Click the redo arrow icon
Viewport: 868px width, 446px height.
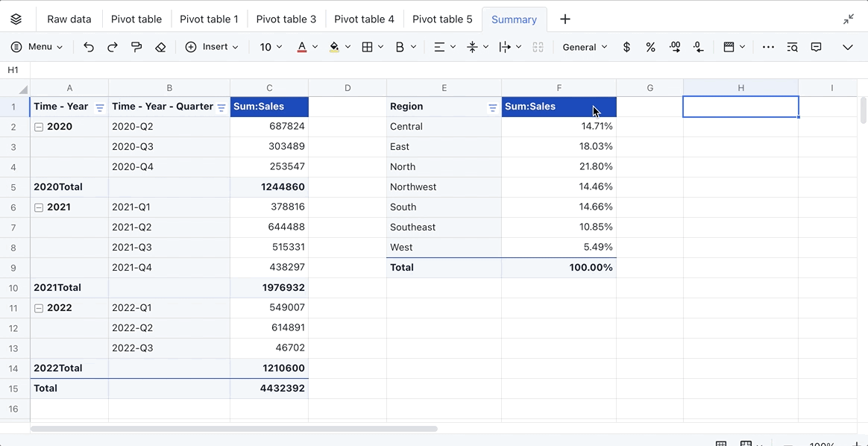(x=113, y=47)
